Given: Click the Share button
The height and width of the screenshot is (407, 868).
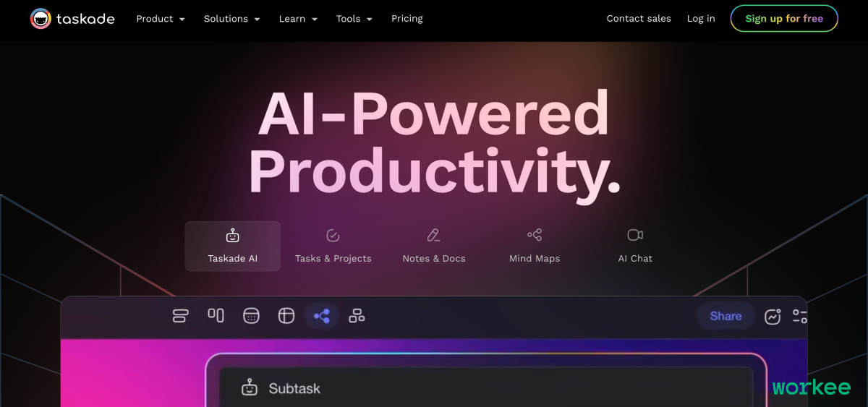Looking at the screenshot, I should click(726, 316).
